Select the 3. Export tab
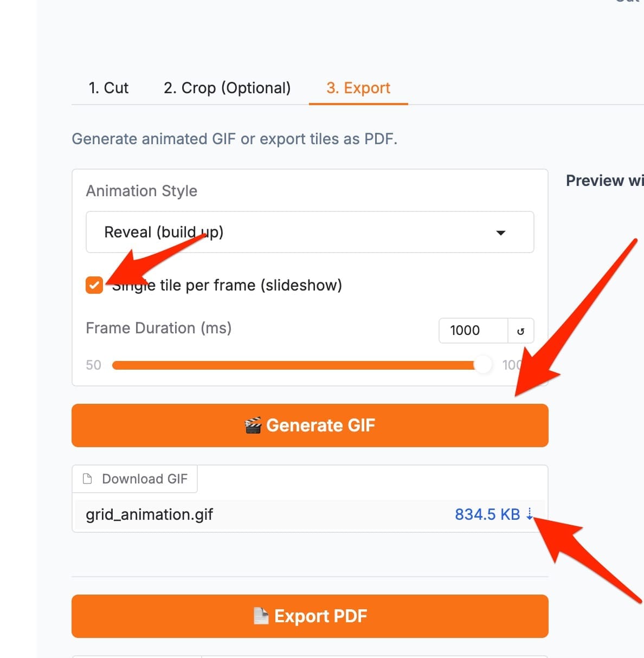Viewport: 644px width, 658px height. pos(358,88)
